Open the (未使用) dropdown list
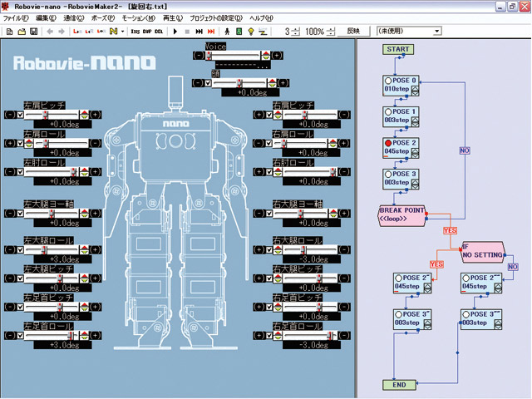Viewport: 532px width, 399px height. click(436, 31)
